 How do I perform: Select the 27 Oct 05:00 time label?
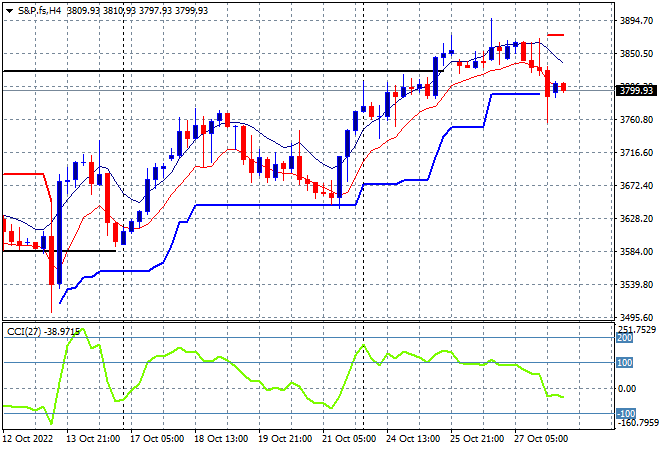tap(541, 439)
